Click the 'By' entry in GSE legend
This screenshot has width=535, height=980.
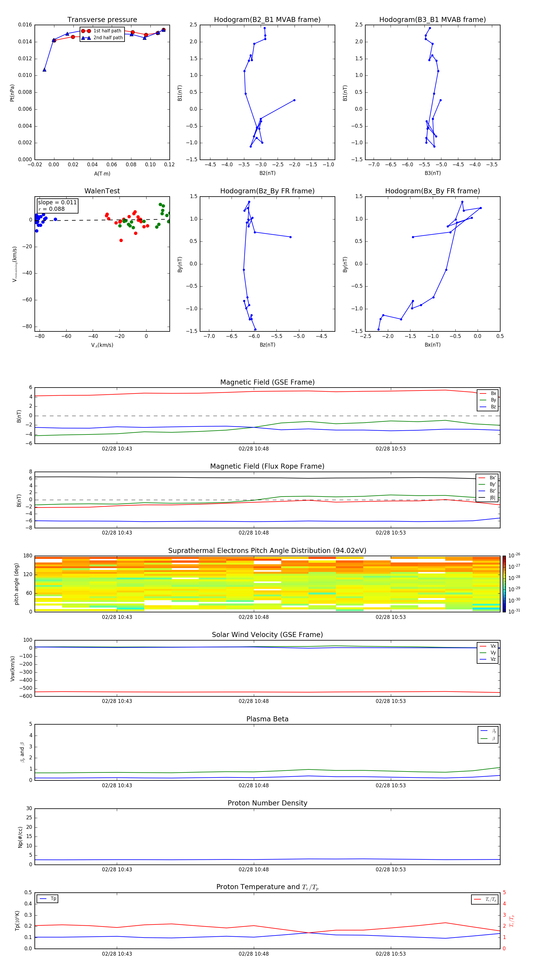pyautogui.click(x=488, y=400)
